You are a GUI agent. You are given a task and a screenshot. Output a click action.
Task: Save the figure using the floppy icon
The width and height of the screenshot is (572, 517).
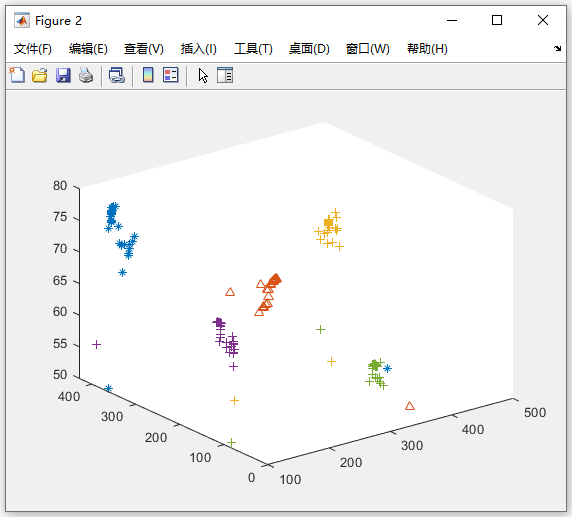[x=63, y=76]
